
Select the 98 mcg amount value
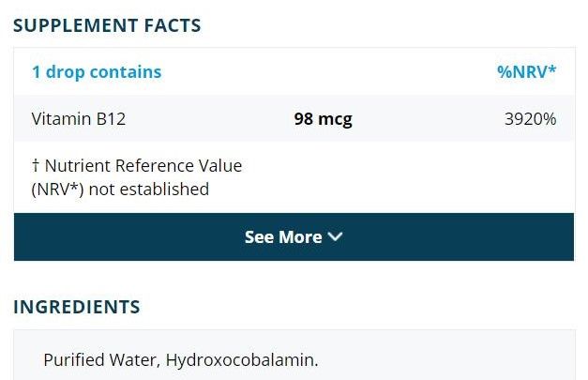323,119
